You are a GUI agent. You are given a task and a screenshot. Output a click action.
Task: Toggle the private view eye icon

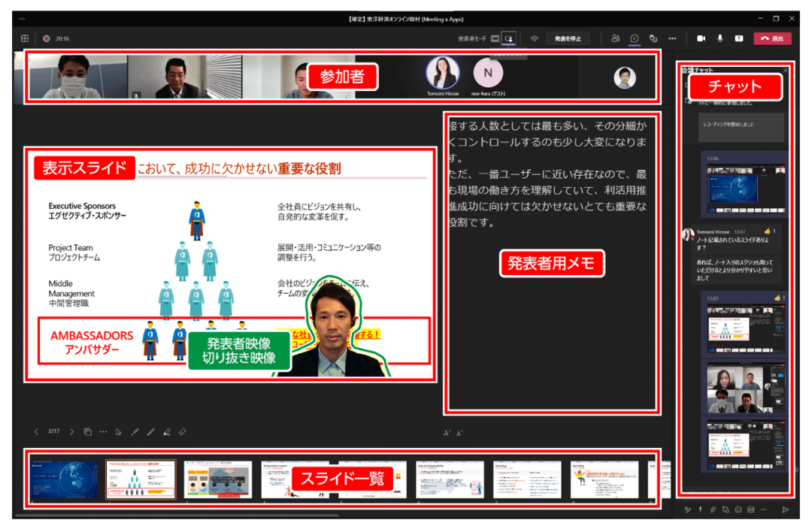pyautogui.click(x=535, y=38)
